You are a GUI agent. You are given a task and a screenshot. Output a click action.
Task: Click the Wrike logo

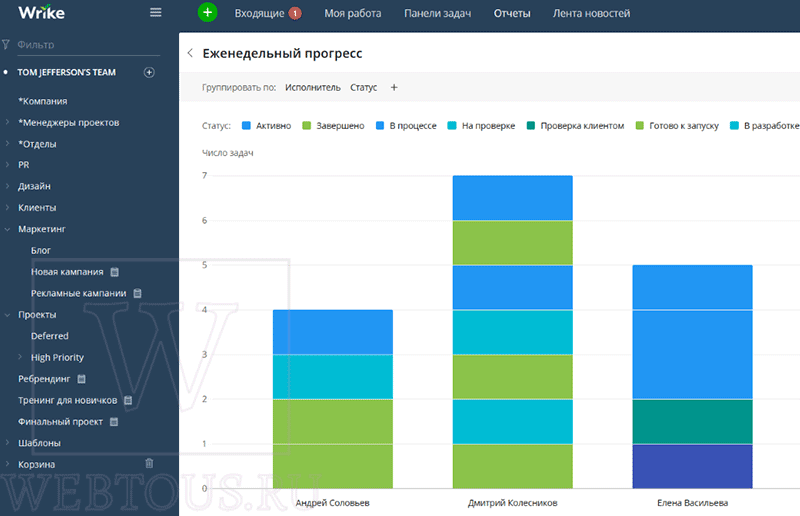click(41, 12)
